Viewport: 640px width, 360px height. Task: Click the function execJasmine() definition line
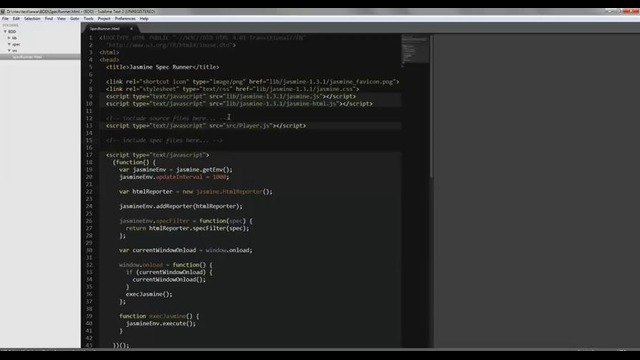159,316
